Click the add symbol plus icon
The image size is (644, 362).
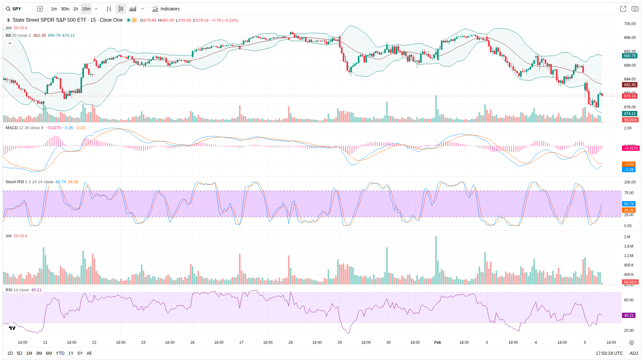click(40, 9)
